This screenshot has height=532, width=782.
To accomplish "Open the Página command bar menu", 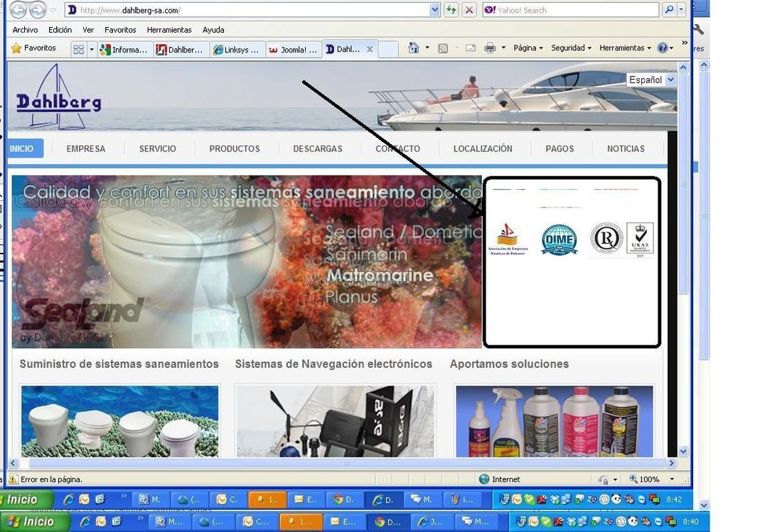I will pos(528,48).
